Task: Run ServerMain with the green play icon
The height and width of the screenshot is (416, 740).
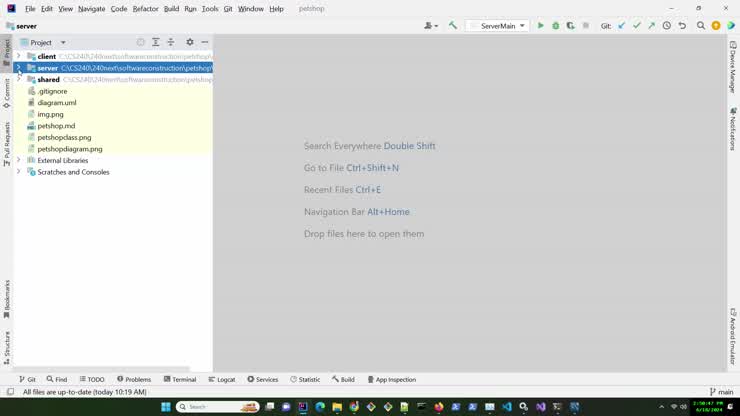Action: click(x=541, y=26)
